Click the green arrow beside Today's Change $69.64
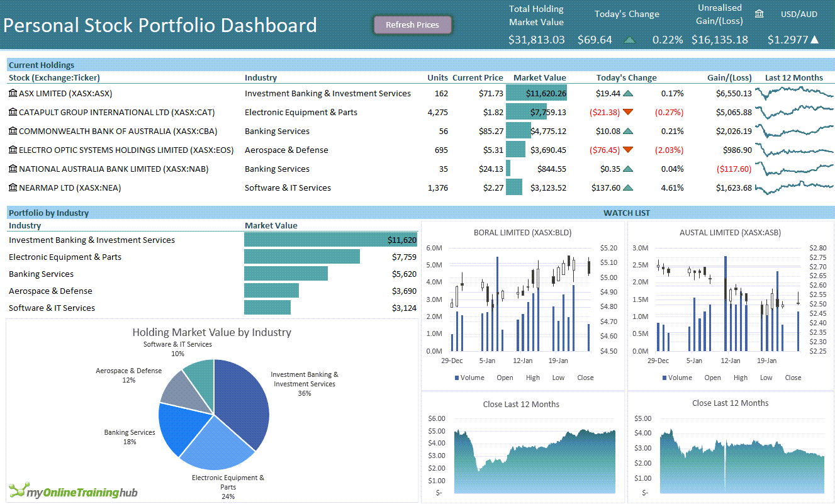Image resolution: width=835 pixels, height=504 pixels. tap(630, 39)
